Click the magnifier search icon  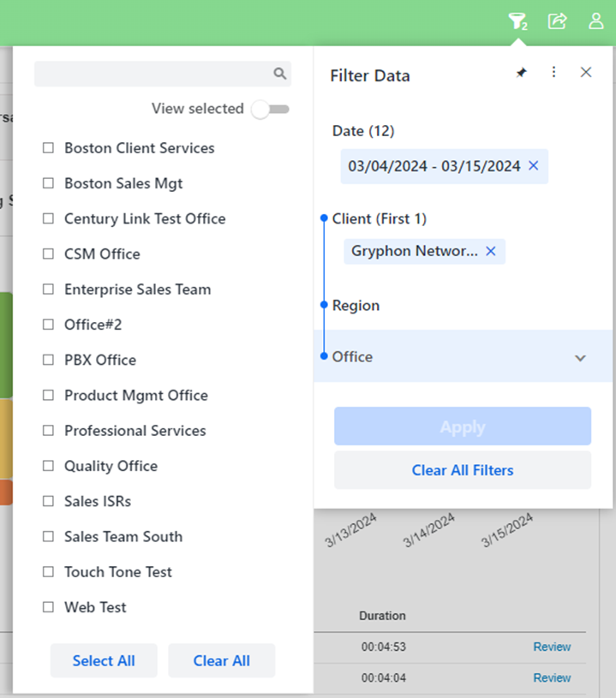tap(279, 74)
